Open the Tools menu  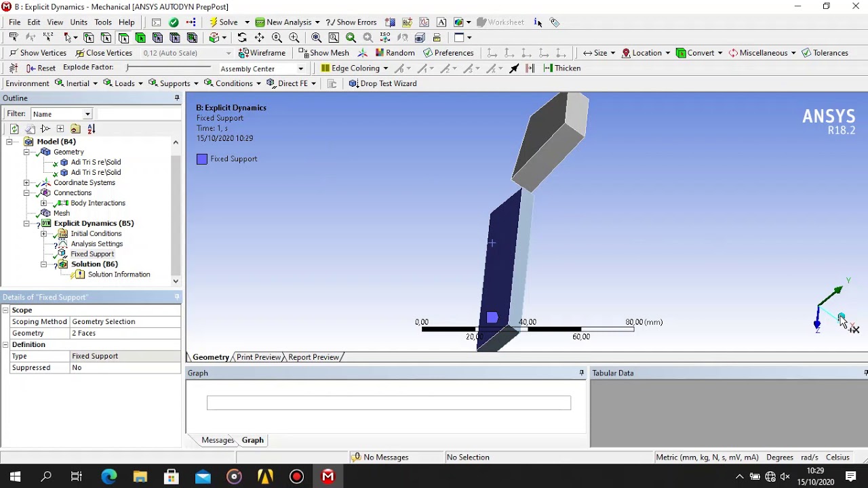pos(103,22)
